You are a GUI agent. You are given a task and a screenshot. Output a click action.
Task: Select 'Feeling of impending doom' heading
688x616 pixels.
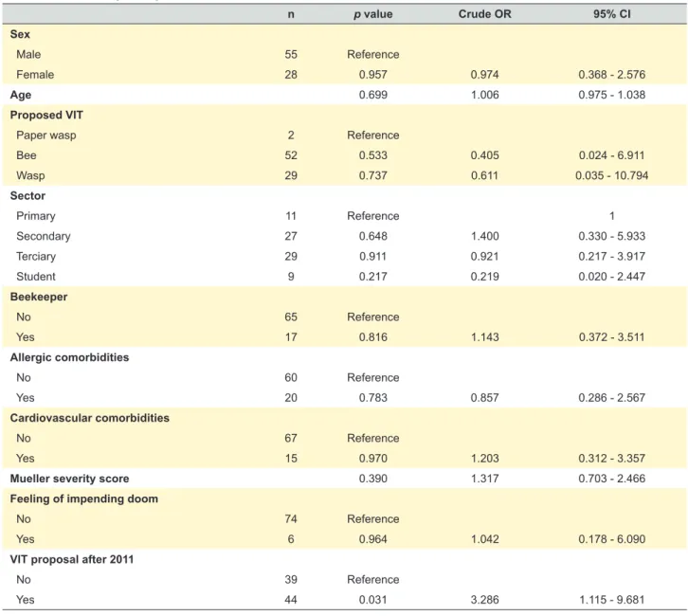[83, 498]
